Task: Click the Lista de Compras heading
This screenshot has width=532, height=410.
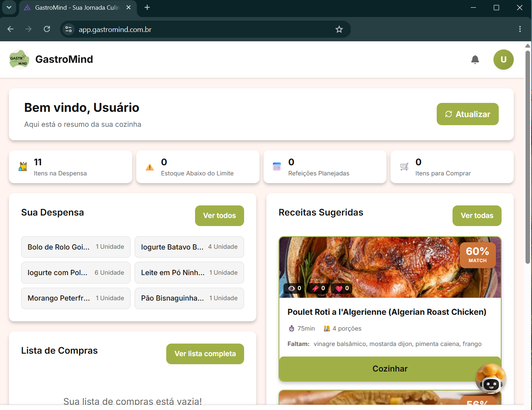Action: [x=59, y=350]
